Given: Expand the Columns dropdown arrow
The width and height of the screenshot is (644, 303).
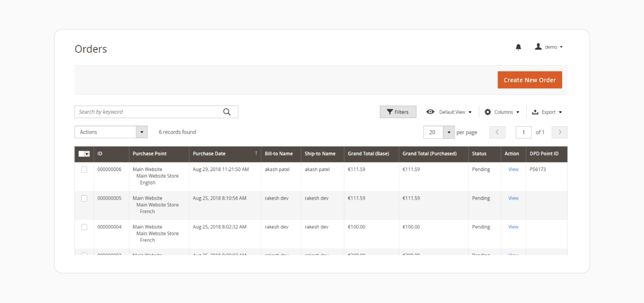Looking at the screenshot, I should pos(518,112).
